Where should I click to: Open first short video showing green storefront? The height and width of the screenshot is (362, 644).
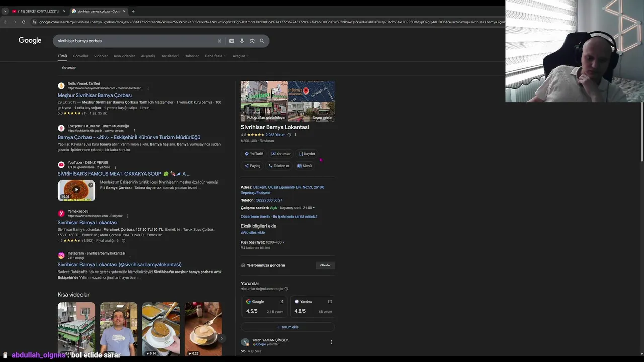[76, 329]
